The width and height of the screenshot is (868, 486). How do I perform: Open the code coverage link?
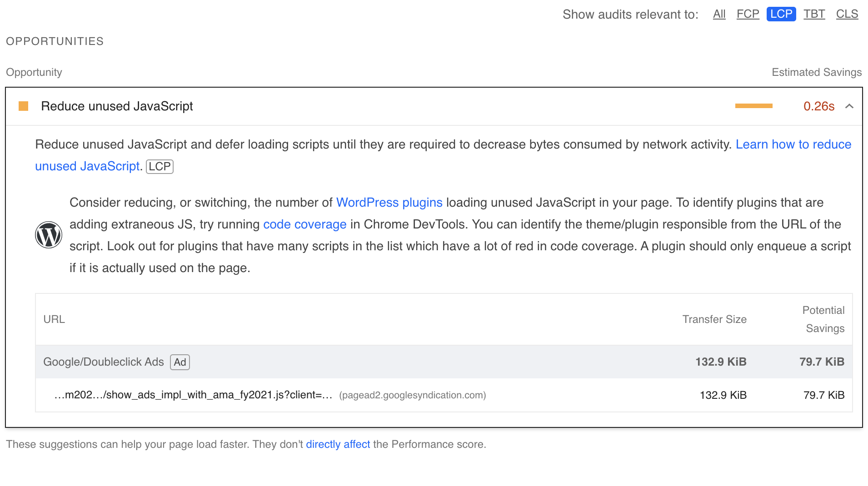point(304,224)
